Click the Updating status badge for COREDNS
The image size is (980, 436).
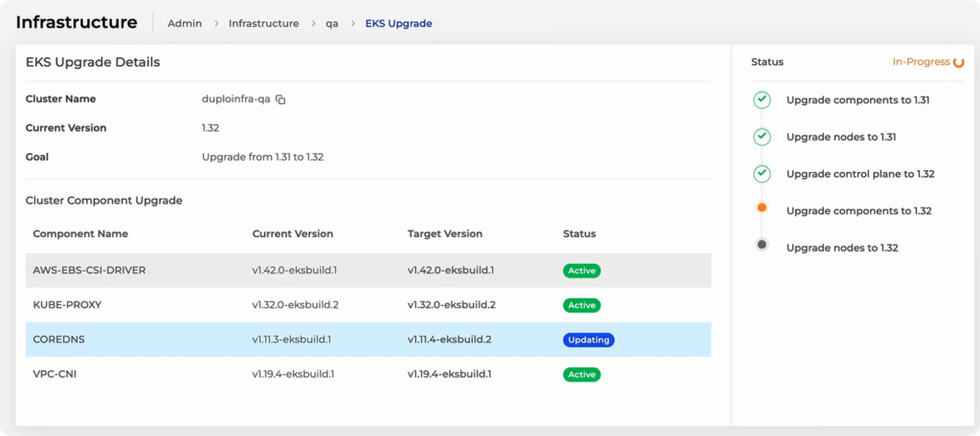pos(588,339)
